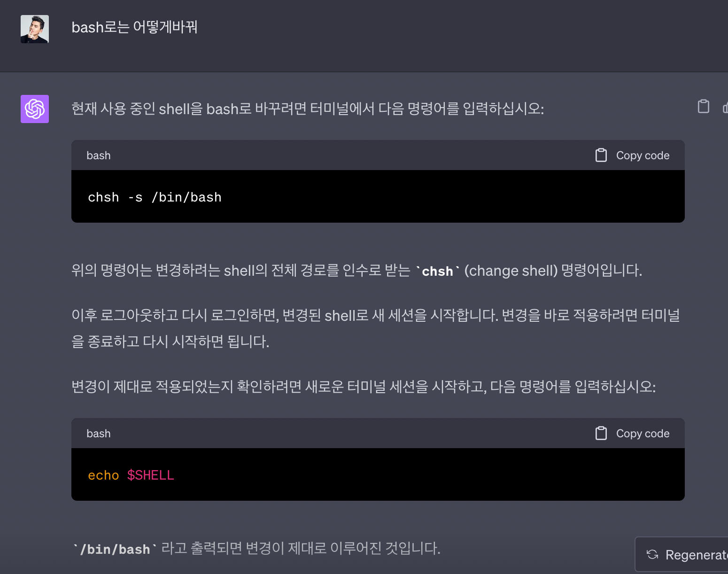Click the $SHELL variable in code block
The height and width of the screenshot is (574, 728).
[x=150, y=475]
